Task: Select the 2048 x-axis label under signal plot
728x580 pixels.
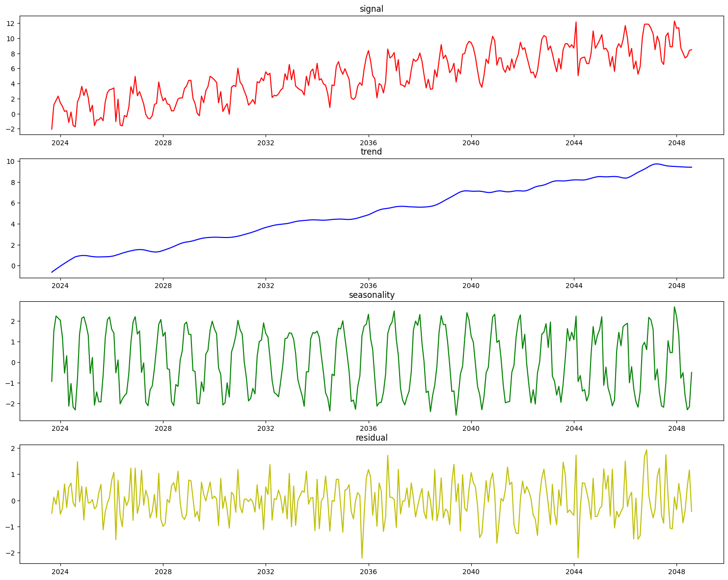Action: point(676,142)
